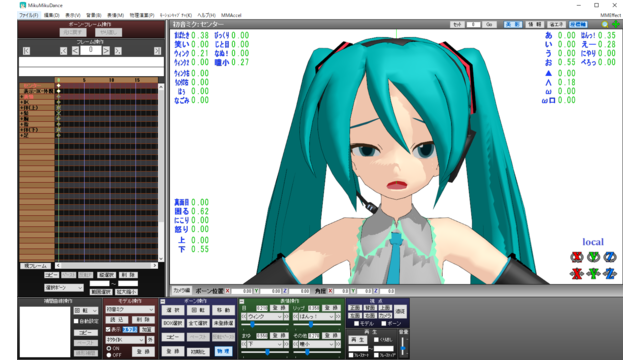Toggle フレームスタート checkbox

(351, 356)
